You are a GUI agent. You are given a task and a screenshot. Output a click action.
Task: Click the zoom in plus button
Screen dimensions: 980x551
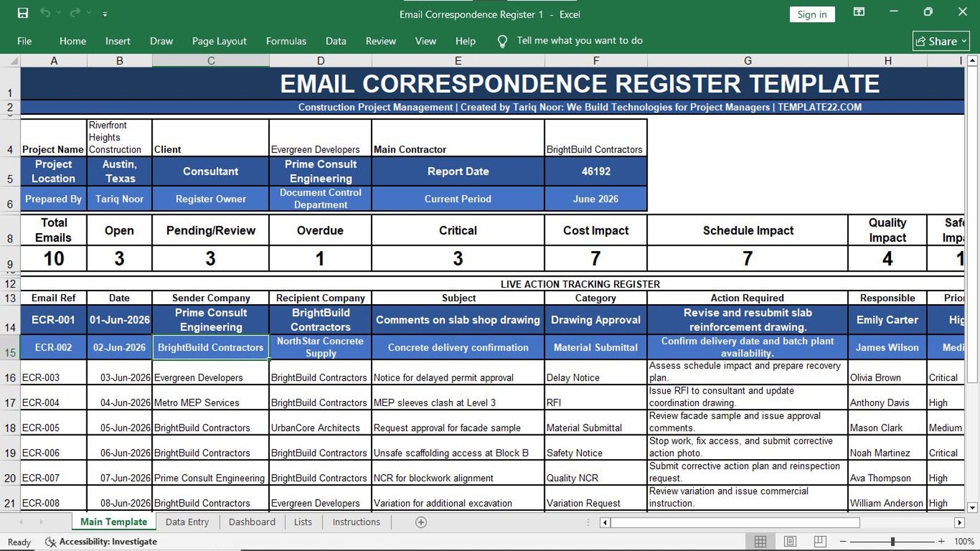941,541
